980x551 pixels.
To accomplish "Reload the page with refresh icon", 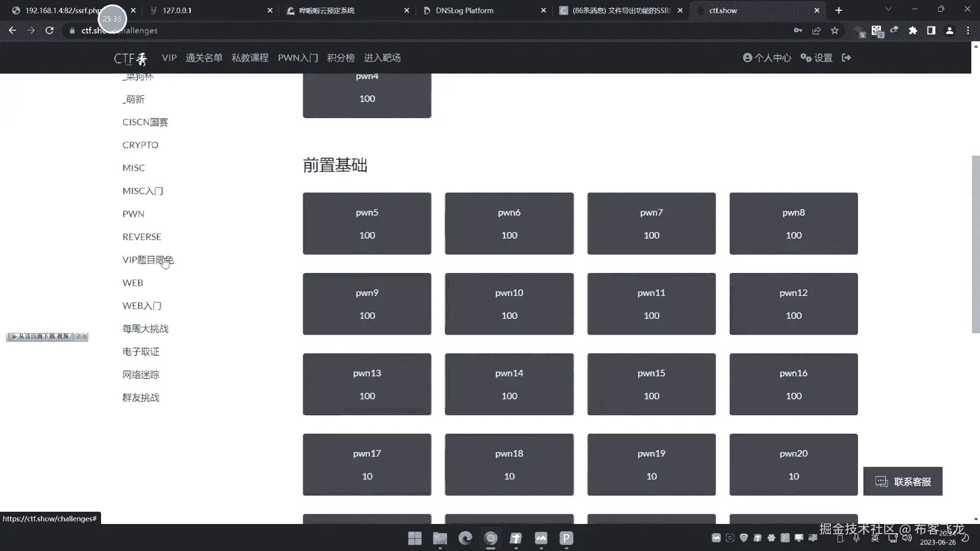I will coord(50,31).
